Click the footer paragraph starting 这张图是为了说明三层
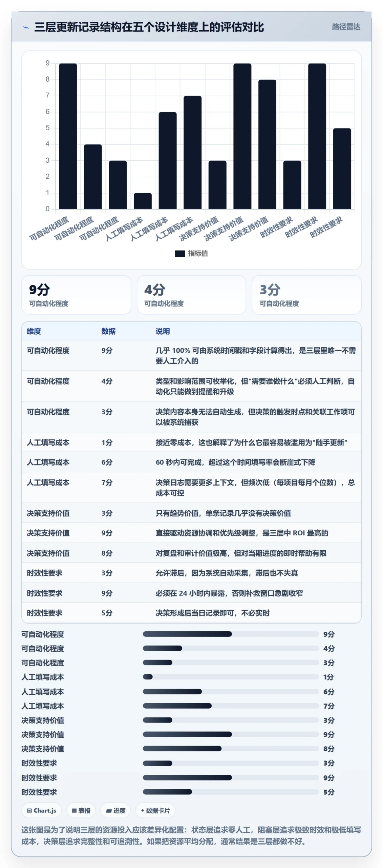 pyautogui.click(x=191, y=835)
